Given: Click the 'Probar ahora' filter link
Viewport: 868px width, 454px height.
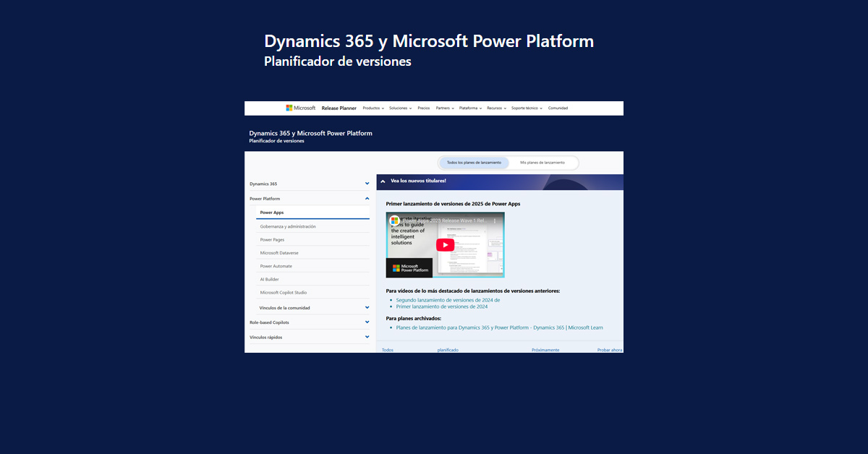Looking at the screenshot, I should [609, 349].
